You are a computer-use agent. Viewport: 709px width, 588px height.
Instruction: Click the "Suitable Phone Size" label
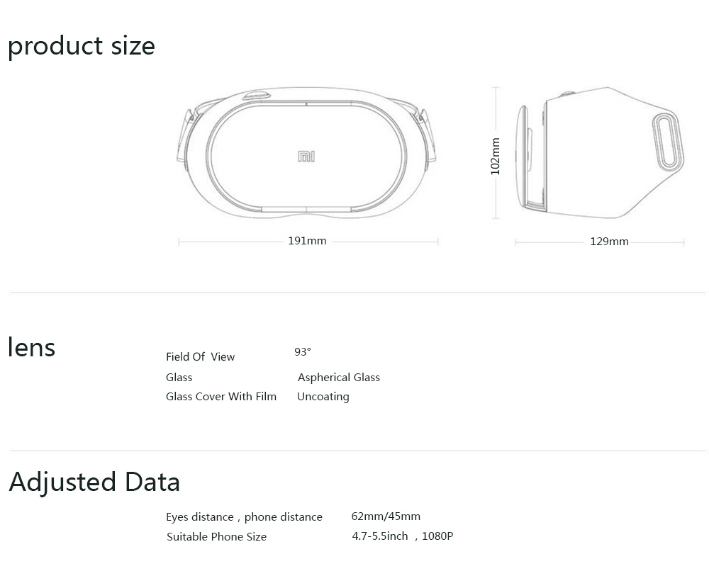point(216,537)
